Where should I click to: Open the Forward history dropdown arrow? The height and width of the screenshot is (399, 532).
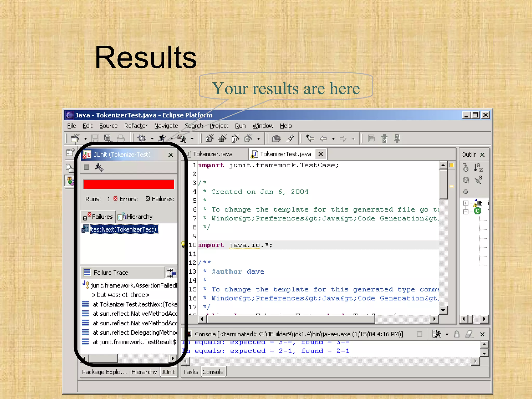click(x=353, y=139)
